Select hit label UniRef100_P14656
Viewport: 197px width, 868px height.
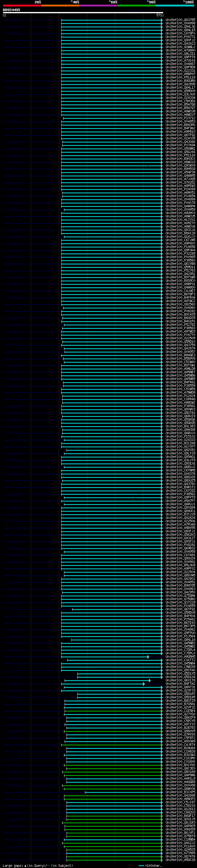(180, 247)
